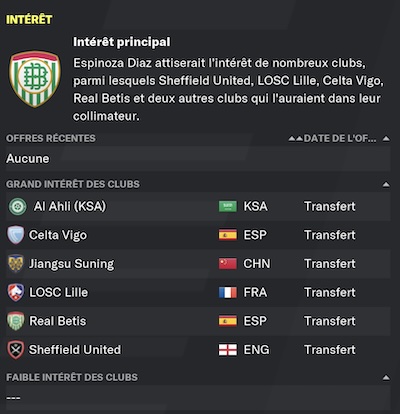Open the Al Ahli club badge
Screen dimensions: 400x414
(17, 206)
